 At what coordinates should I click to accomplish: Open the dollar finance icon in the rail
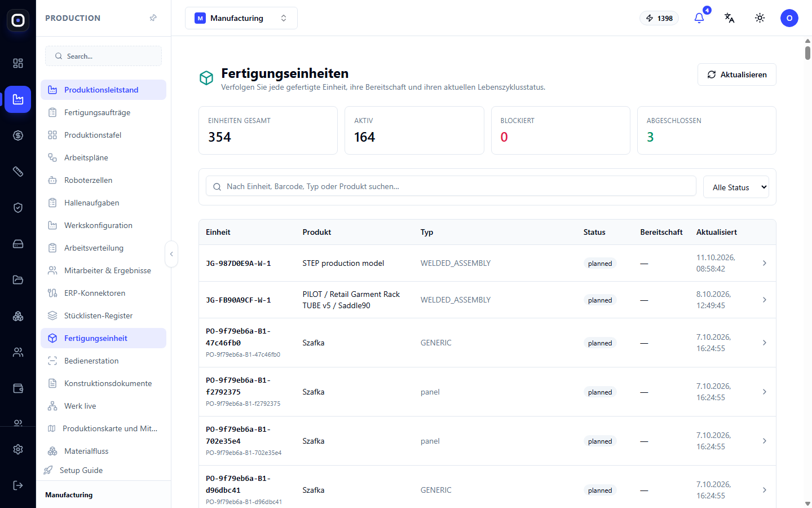click(x=18, y=135)
